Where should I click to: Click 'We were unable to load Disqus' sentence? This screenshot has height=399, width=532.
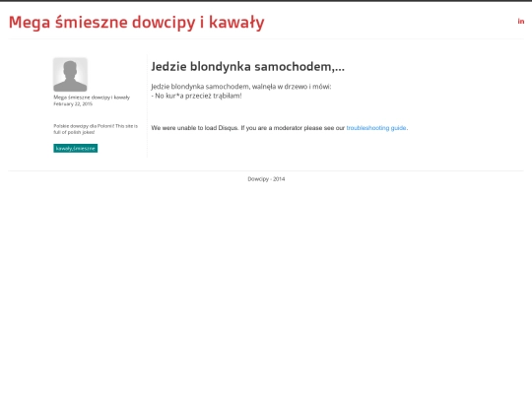[x=195, y=128]
